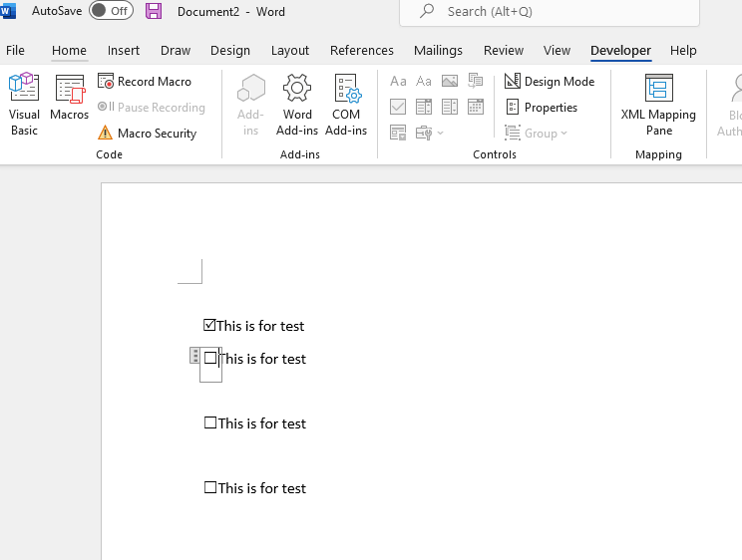Click the last "This is for test" text
The image size is (742, 560).
[262, 488]
